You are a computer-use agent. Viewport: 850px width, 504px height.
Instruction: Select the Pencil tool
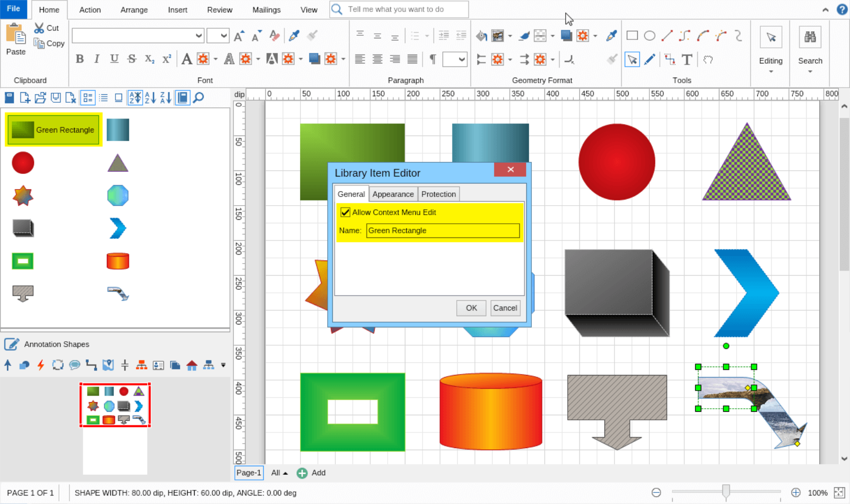[650, 59]
